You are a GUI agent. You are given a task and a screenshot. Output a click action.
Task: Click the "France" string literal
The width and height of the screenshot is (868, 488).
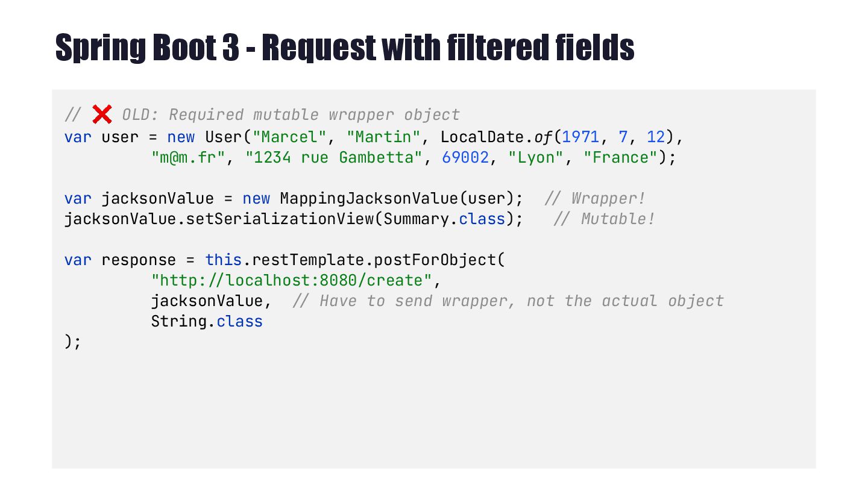pyautogui.click(x=621, y=157)
